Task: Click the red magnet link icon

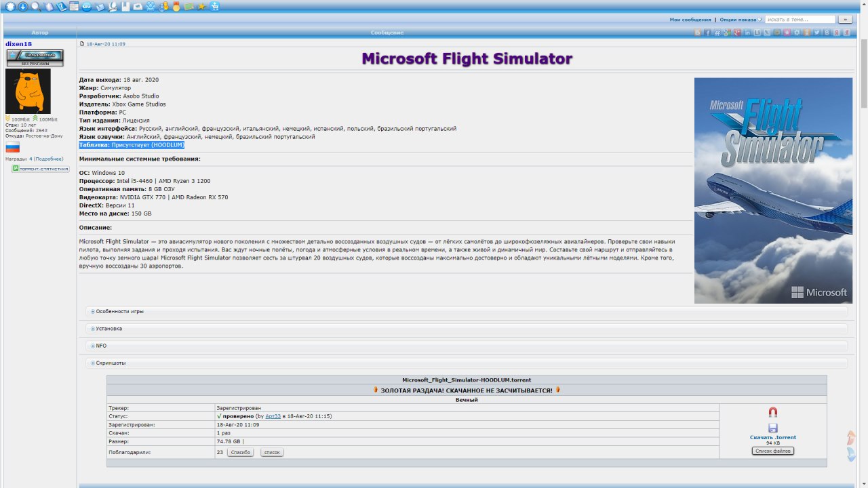Action: [x=773, y=412]
